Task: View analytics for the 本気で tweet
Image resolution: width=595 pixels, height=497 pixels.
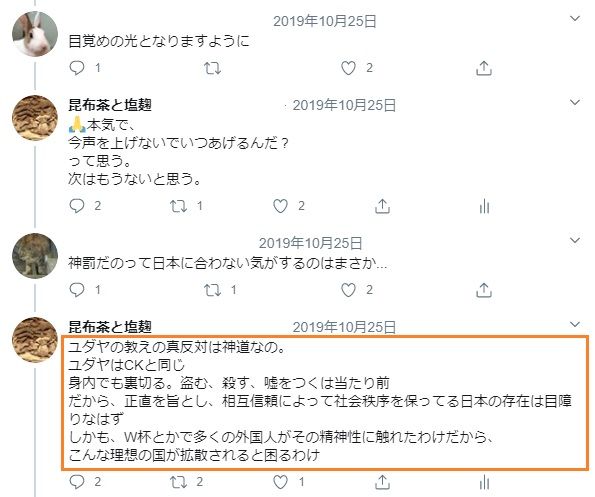Action: pos(484,206)
